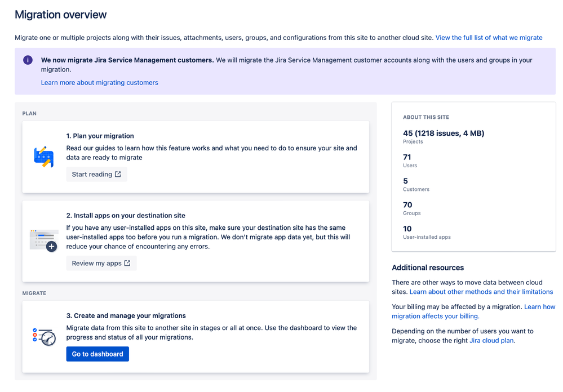Click the 'Groups' label in site stats

tap(412, 213)
